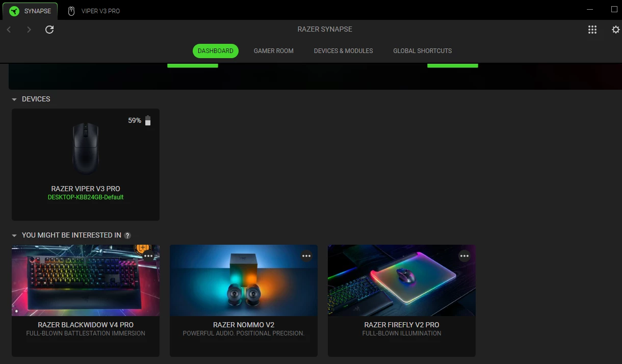Open the Razer Viper V3 Pro mouse image
The height and width of the screenshot is (364, 622).
[86, 148]
